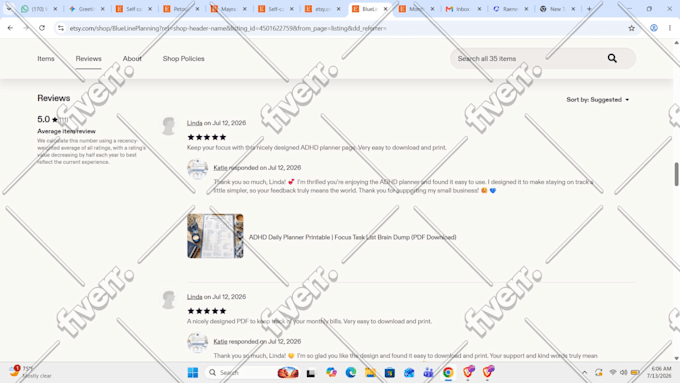
Task: Close the BlueLi tab
Action: coord(386,9)
